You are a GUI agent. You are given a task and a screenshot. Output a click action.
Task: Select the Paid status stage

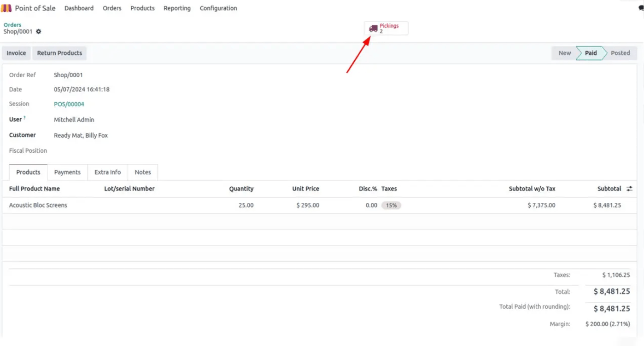pyautogui.click(x=591, y=53)
